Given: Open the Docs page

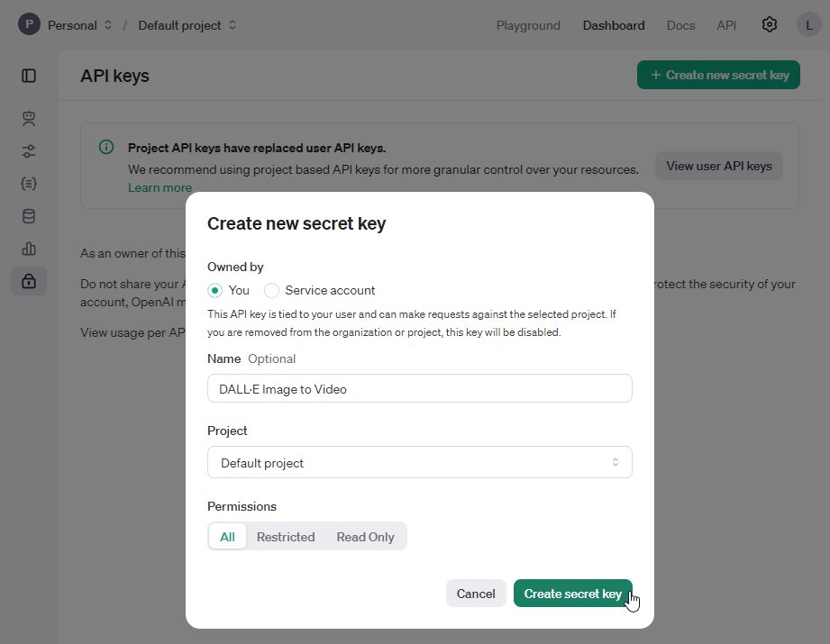Looking at the screenshot, I should point(680,25).
